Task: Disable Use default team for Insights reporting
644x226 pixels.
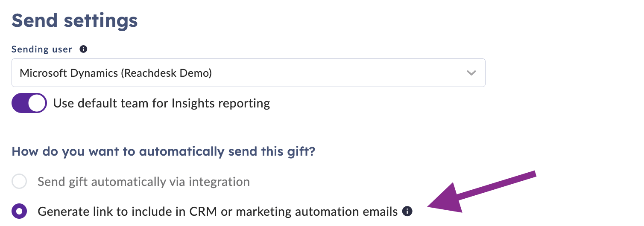Action: coord(29,103)
